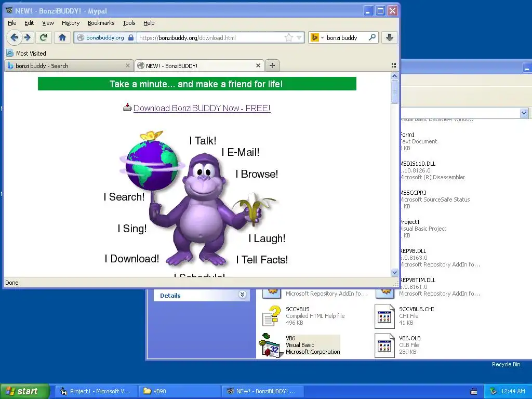532x399 pixels.
Task: Select the REPVBTIM.DLL file entry
Action: [440, 287]
